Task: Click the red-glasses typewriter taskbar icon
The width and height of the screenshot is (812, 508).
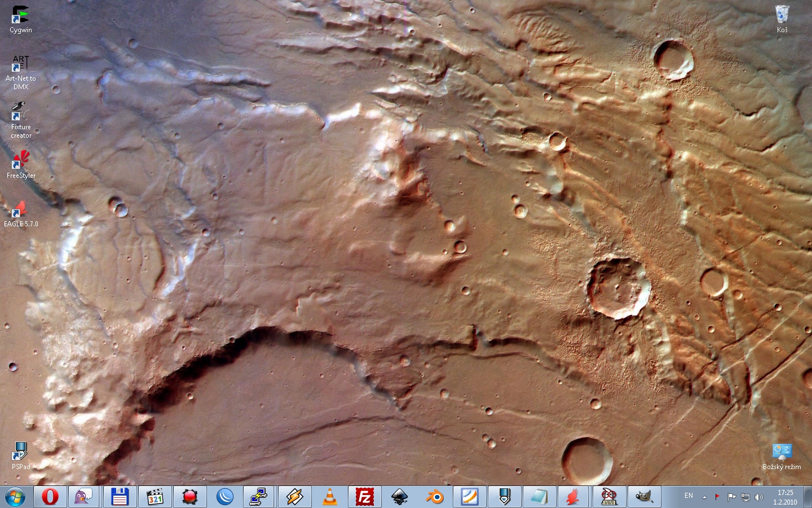Action: pos(609,497)
